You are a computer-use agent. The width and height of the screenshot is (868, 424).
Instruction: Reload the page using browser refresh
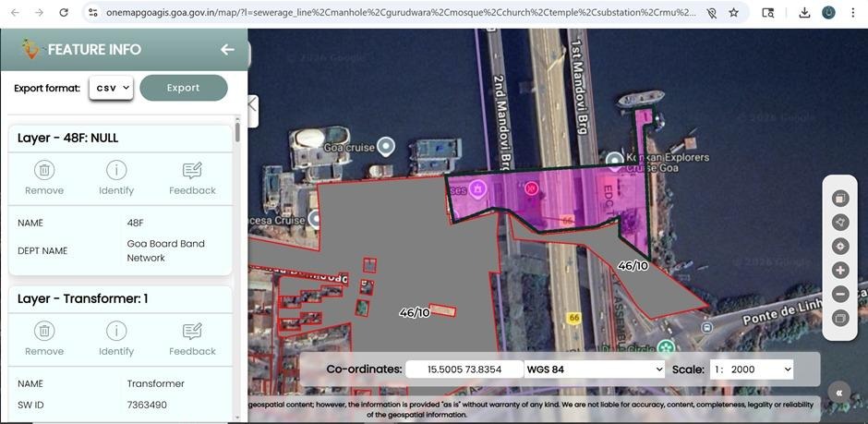coord(63,13)
